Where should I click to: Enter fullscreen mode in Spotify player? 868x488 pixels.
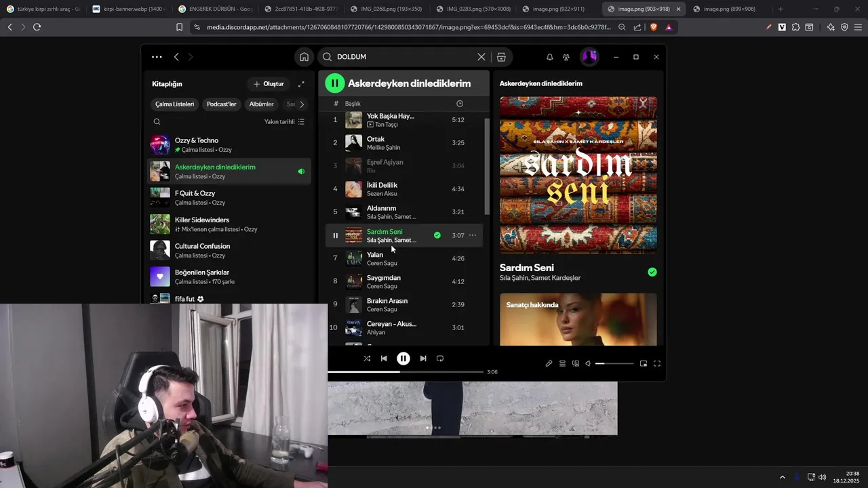click(657, 364)
